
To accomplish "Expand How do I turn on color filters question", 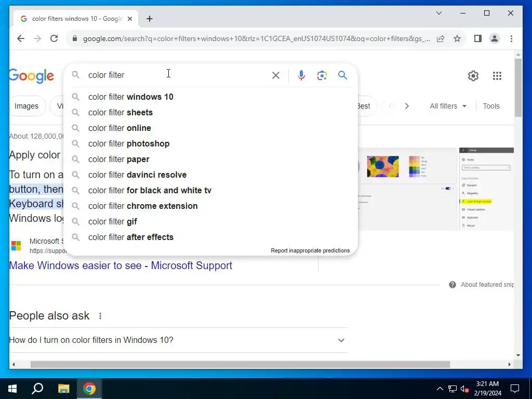I will click(x=178, y=340).
